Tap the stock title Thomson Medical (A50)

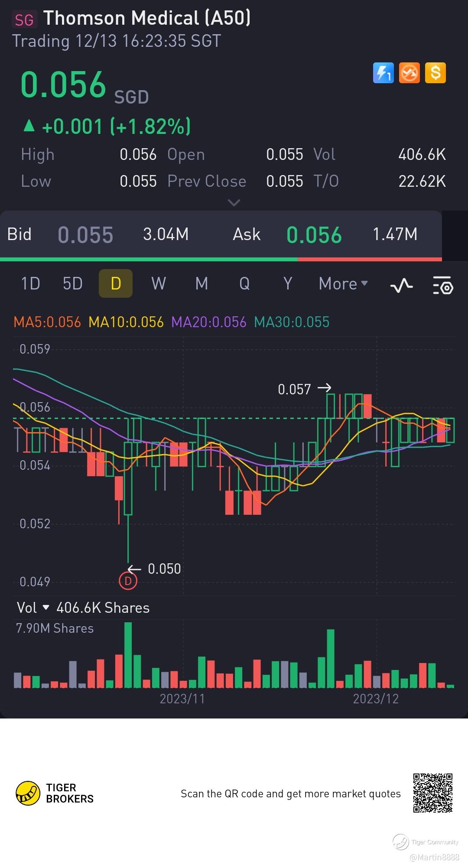point(147,18)
